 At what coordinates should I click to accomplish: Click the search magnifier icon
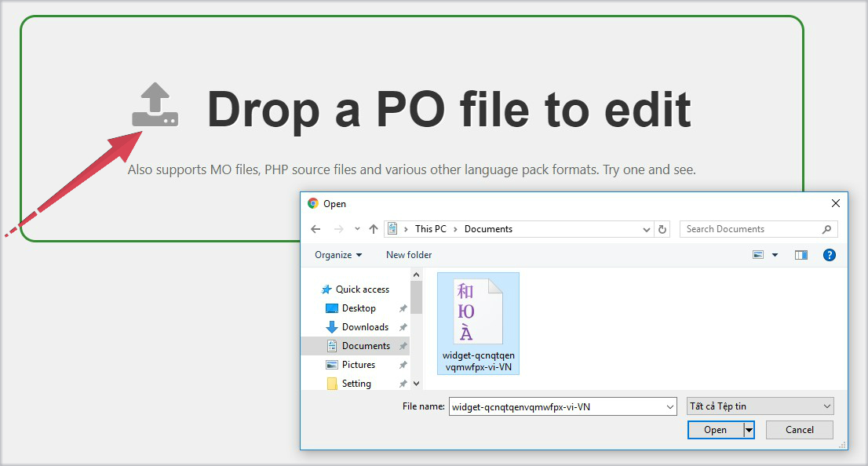coord(826,229)
